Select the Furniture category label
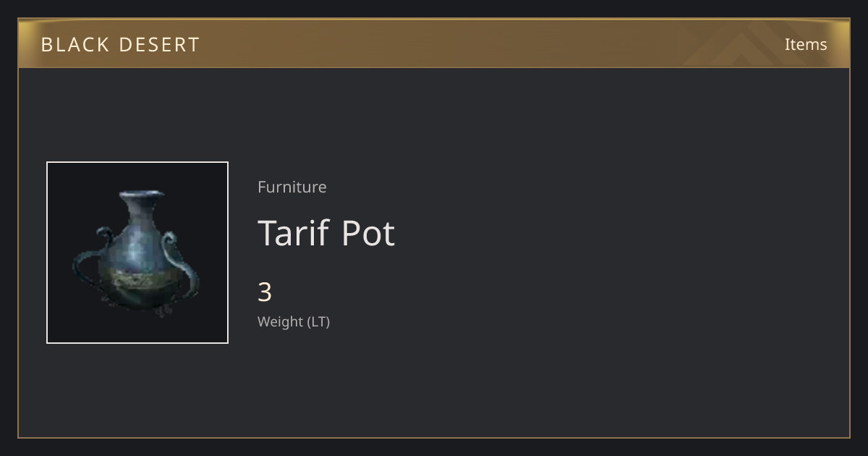This screenshot has width=868, height=456. pyautogui.click(x=292, y=187)
